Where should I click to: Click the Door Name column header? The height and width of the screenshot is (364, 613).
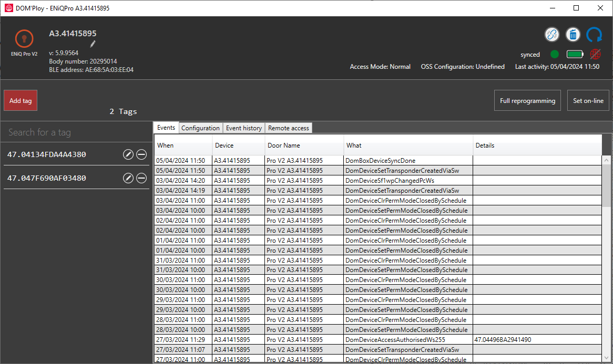coord(304,145)
